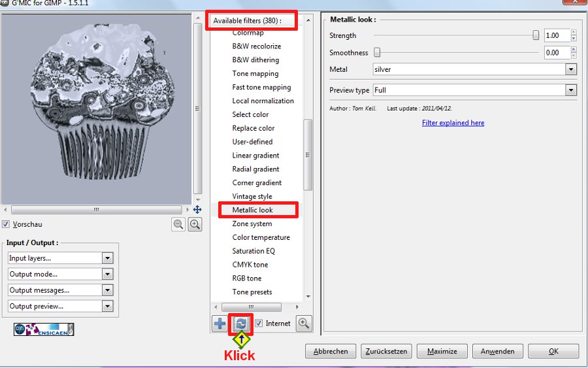The image size is (588, 368).
Task: Click the filter list horizontal scrollbar
Action: click(x=252, y=307)
